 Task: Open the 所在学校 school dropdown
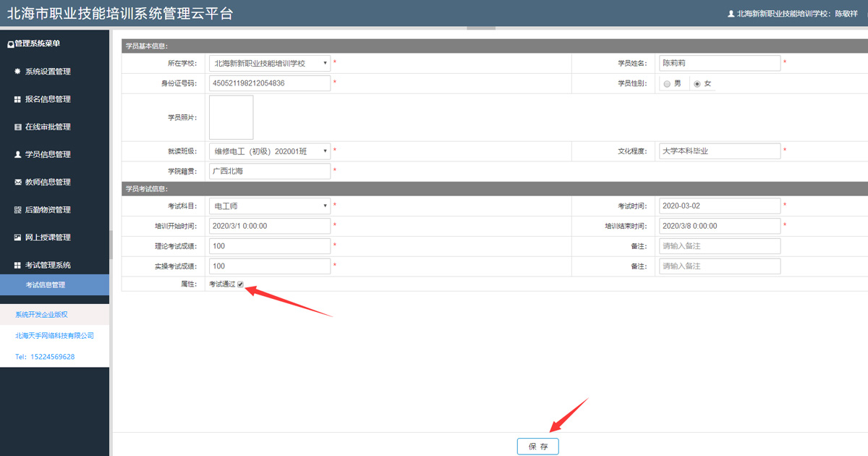pos(269,64)
